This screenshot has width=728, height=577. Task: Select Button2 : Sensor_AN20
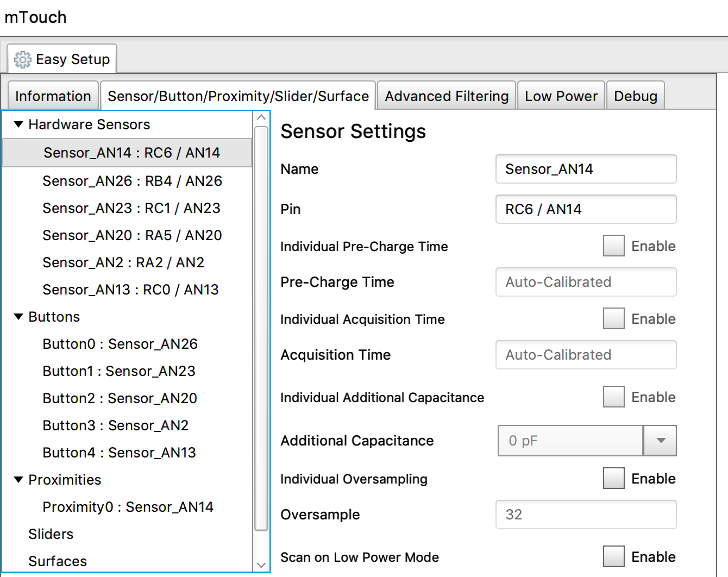(120, 398)
